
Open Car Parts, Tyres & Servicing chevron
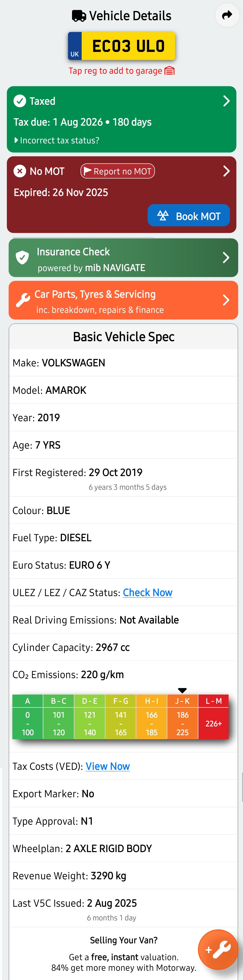click(226, 300)
